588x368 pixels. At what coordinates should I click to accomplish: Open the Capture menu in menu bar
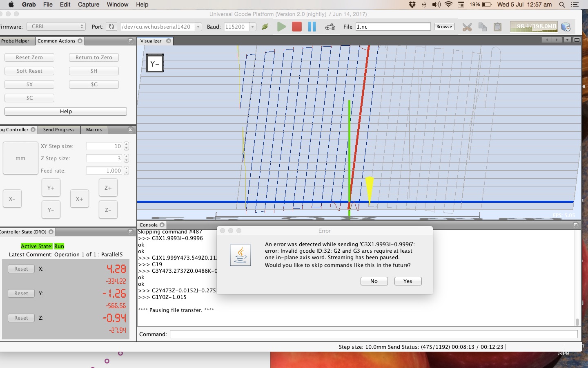coord(89,4)
